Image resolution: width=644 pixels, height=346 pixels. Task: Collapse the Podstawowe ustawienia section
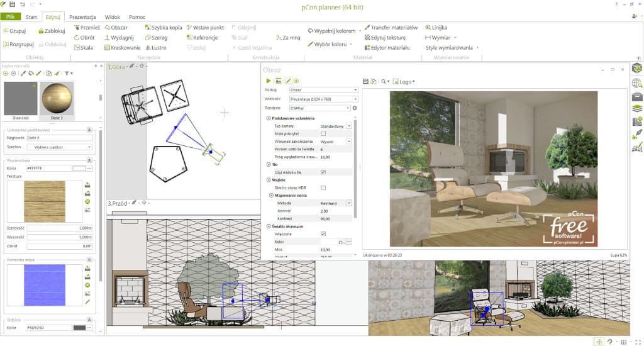click(269, 118)
